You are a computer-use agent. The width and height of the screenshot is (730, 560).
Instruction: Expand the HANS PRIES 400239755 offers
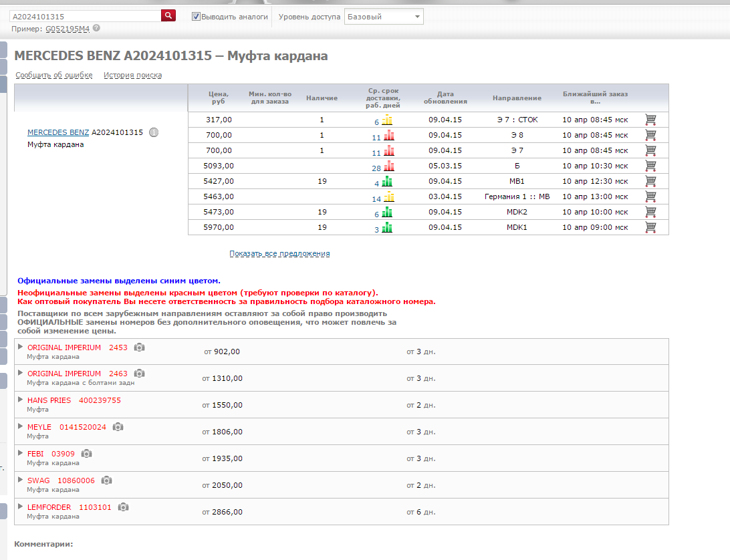20,400
